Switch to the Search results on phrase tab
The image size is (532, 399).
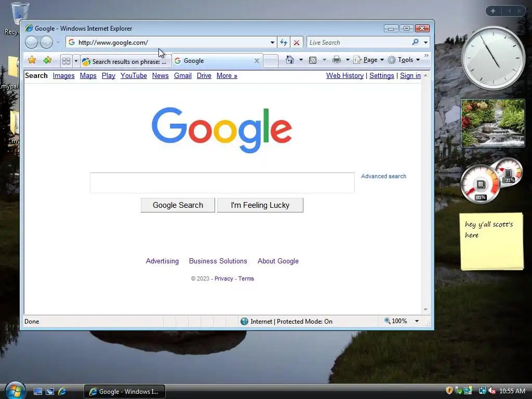pos(125,61)
